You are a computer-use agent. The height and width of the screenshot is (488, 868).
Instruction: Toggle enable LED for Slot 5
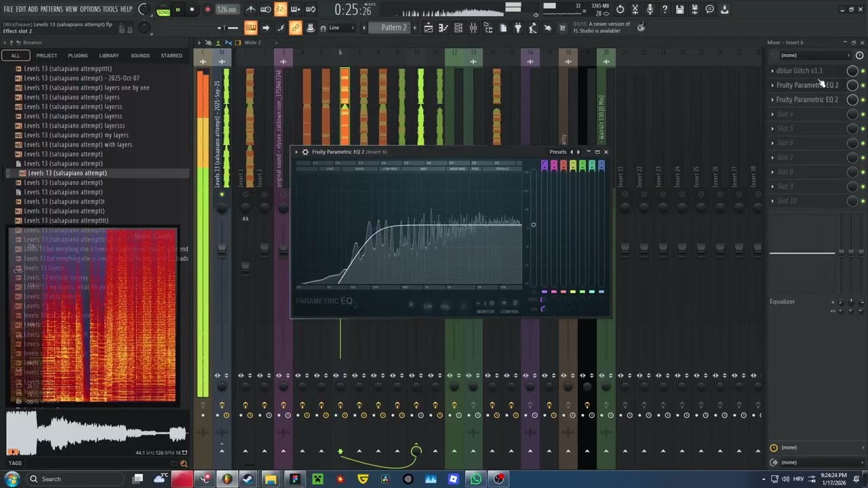click(x=863, y=129)
